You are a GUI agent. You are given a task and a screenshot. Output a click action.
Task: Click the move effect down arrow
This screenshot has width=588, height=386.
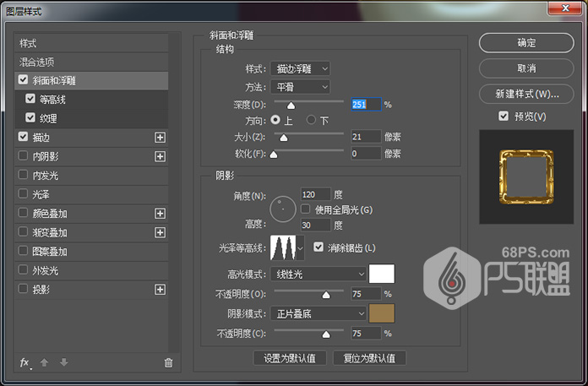63,362
